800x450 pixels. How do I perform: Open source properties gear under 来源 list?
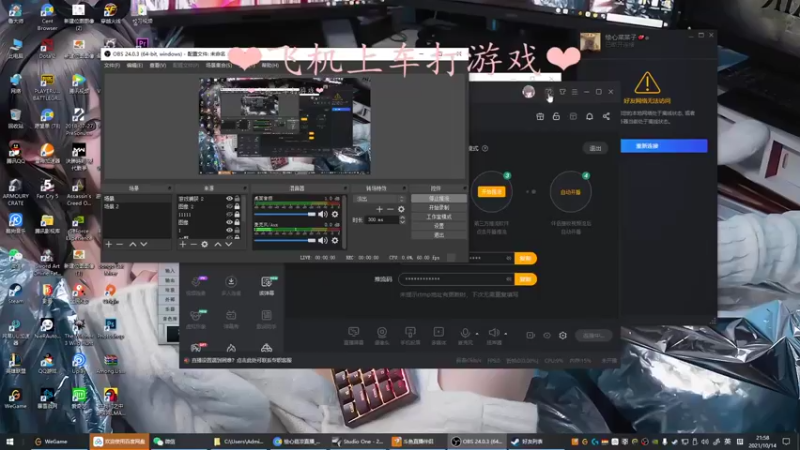click(x=205, y=244)
